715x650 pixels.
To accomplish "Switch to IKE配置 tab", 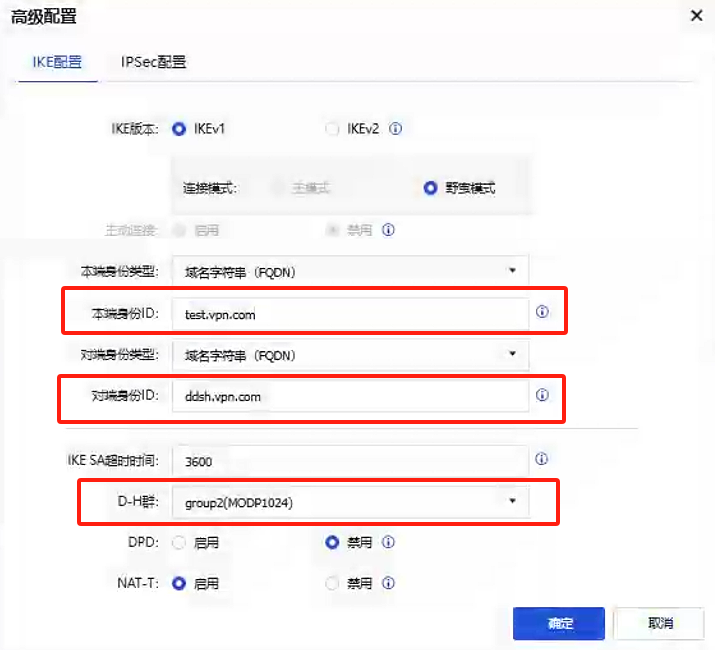I will point(57,62).
